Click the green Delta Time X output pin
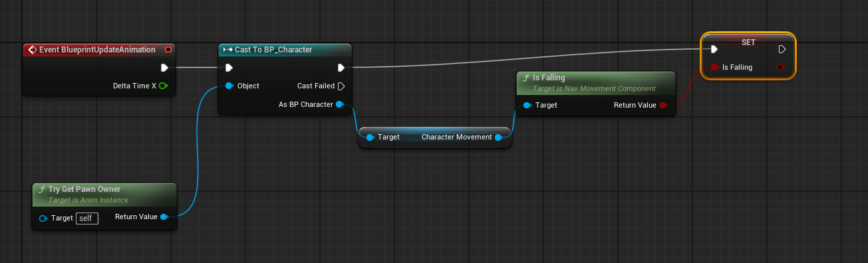 click(x=163, y=86)
